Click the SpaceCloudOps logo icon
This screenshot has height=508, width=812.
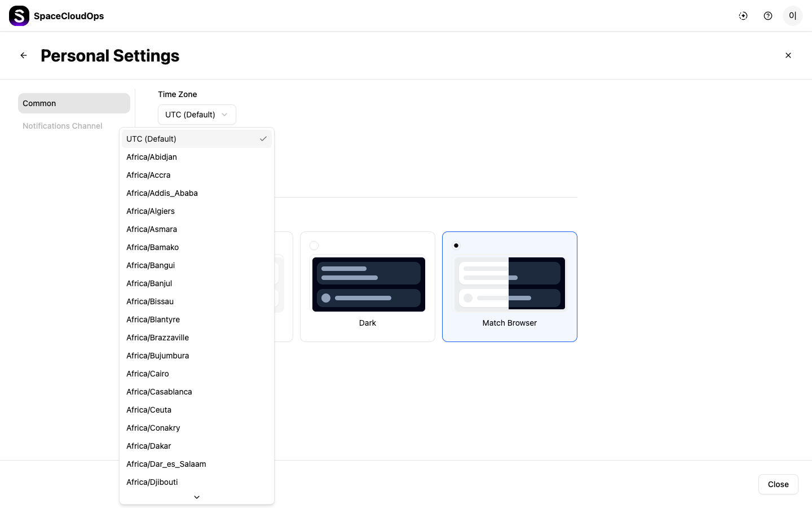coord(19,16)
